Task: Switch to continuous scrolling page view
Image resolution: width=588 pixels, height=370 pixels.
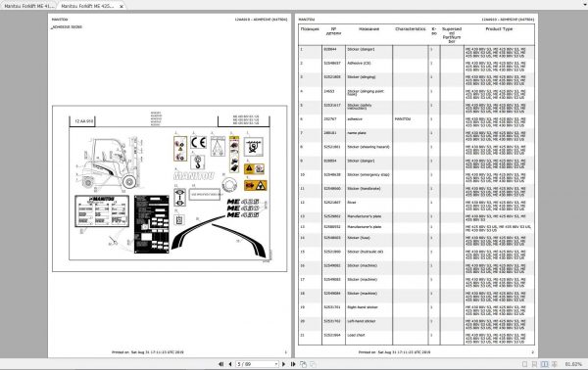Action: pyautogui.click(x=534, y=364)
